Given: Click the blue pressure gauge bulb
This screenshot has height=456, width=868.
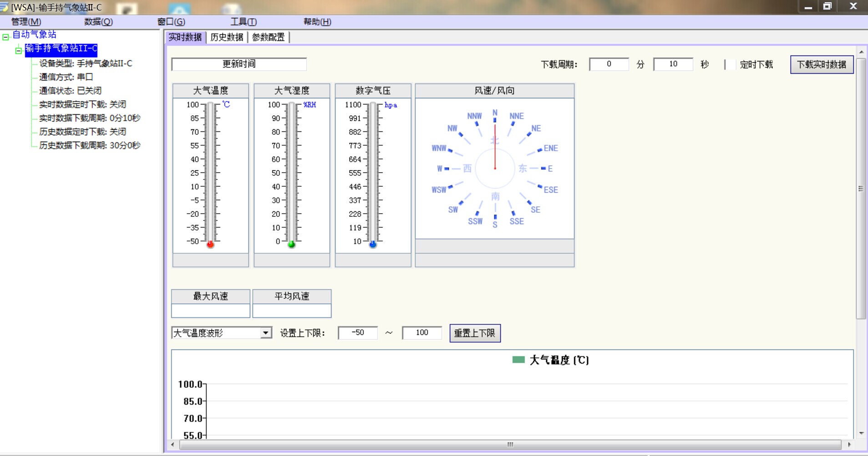Looking at the screenshot, I should (373, 245).
